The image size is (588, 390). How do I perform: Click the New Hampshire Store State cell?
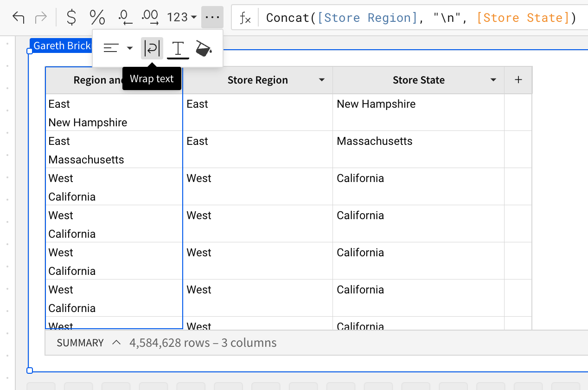pyautogui.click(x=376, y=104)
